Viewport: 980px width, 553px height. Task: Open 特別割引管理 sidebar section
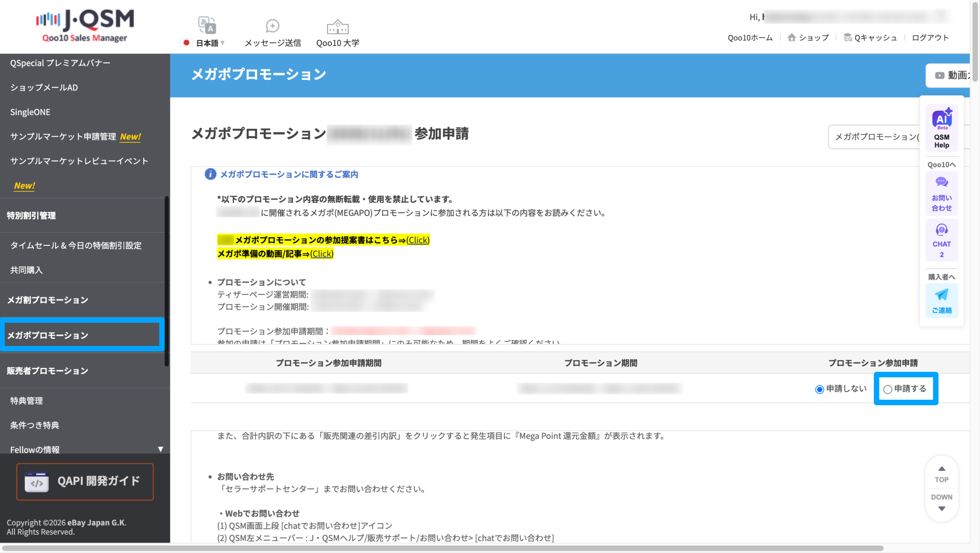[31, 216]
